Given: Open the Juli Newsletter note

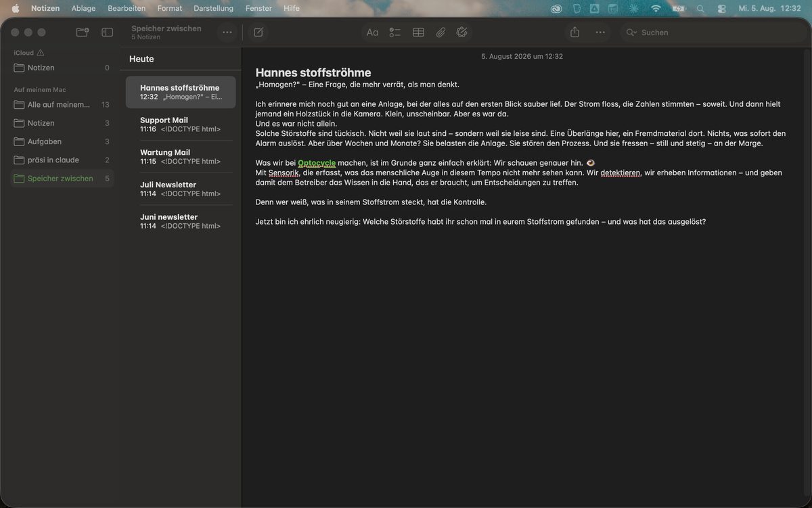Looking at the screenshot, I should (x=181, y=189).
